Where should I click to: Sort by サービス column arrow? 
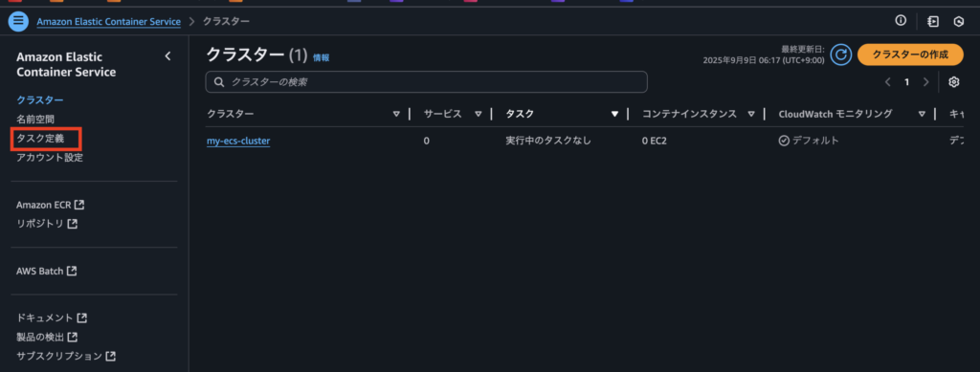click(x=479, y=114)
